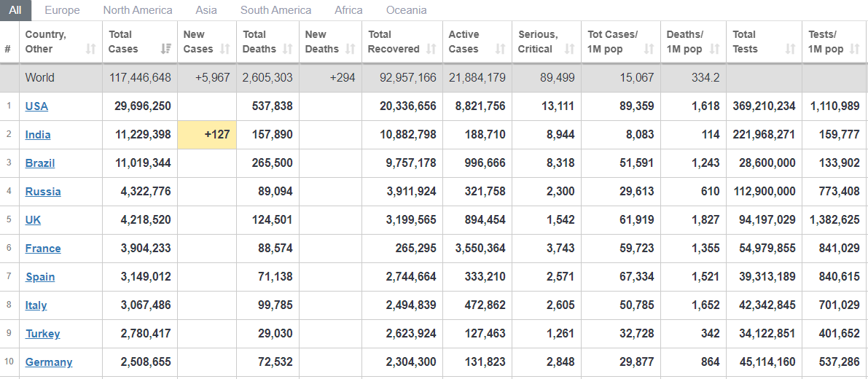Image resolution: width=868 pixels, height=379 pixels.
Task: Click Spain total cases 3,149,012
Action: tap(146, 277)
